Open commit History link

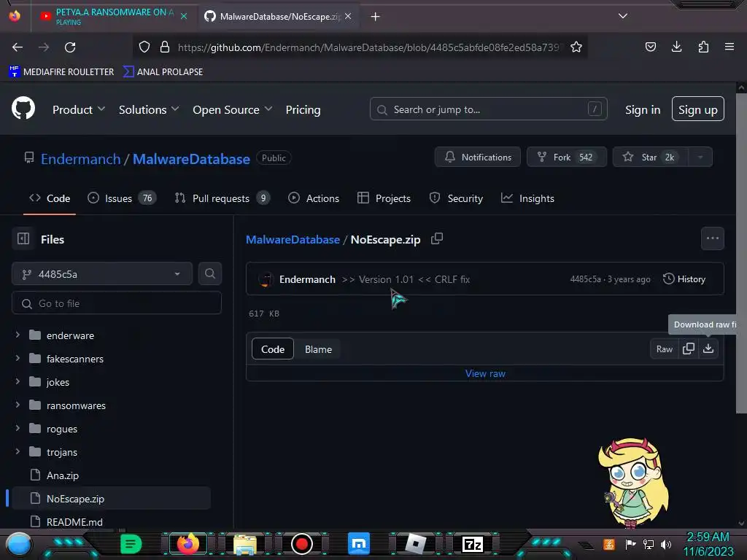coord(684,279)
